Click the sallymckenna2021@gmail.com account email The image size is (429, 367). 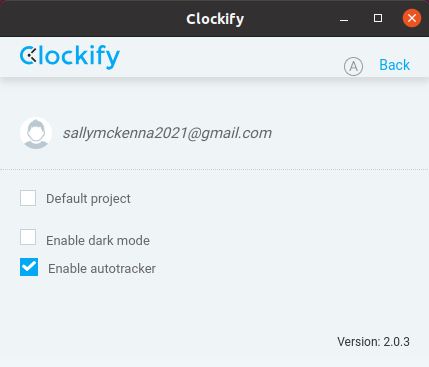[x=167, y=133]
